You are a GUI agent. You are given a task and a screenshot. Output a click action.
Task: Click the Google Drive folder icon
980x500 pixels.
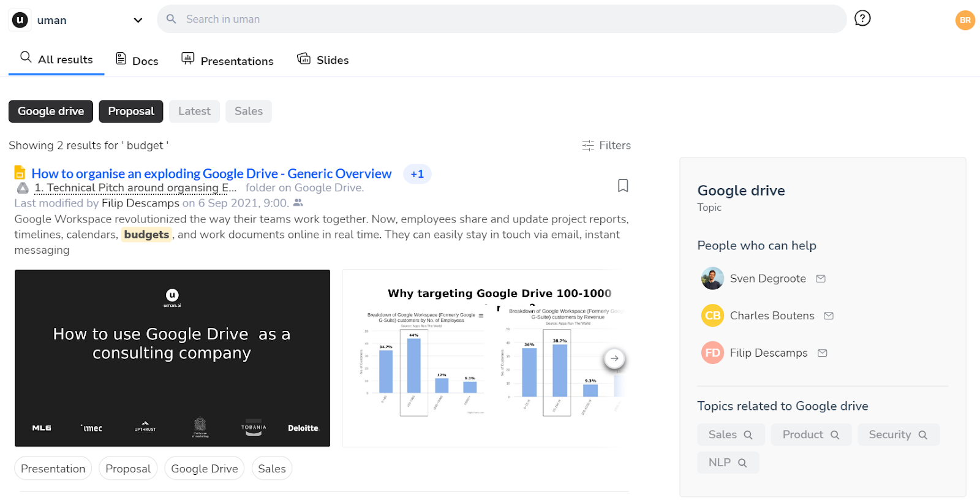tap(23, 188)
